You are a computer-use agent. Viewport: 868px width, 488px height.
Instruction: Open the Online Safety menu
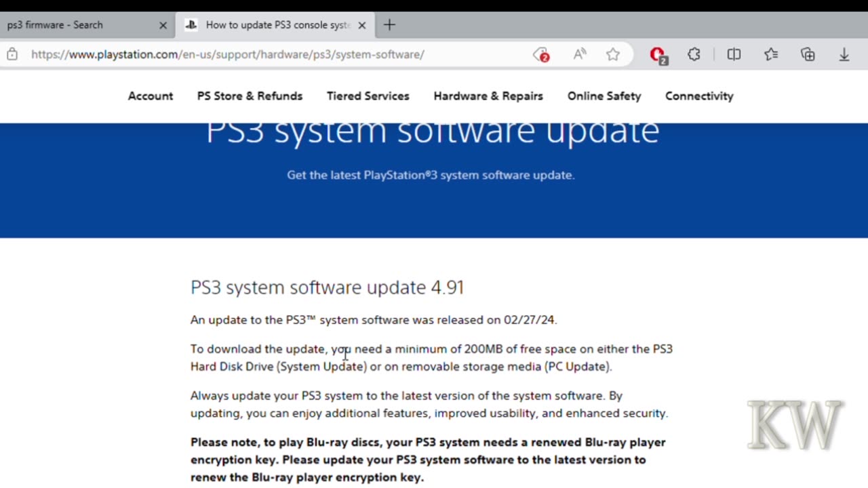coord(604,96)
